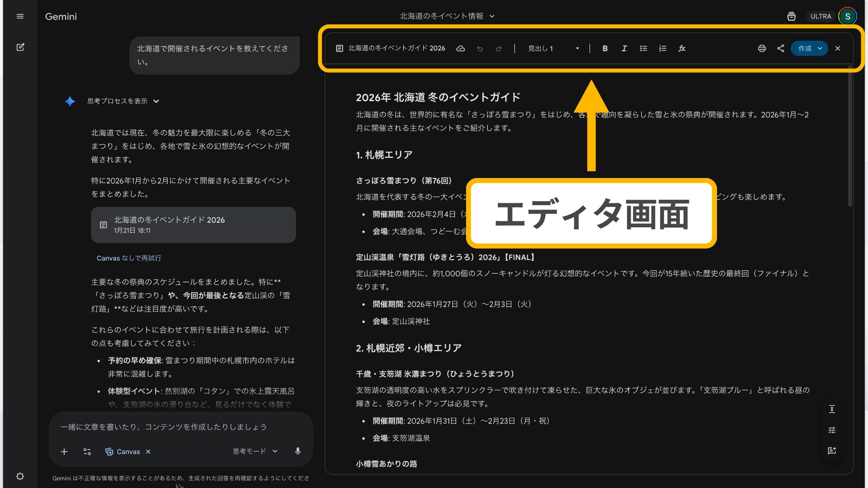Open the main navigation hamburger menu

pyautogui.click(x=20, y=16)
